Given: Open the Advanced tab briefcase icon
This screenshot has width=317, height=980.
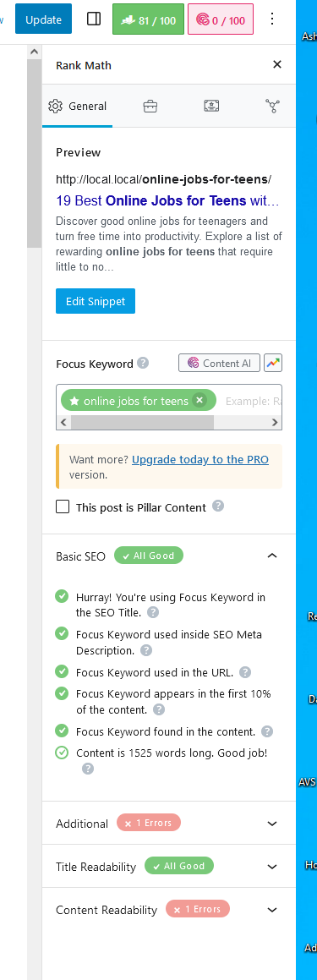Looking at the screenshot, I should coord(150,107).
